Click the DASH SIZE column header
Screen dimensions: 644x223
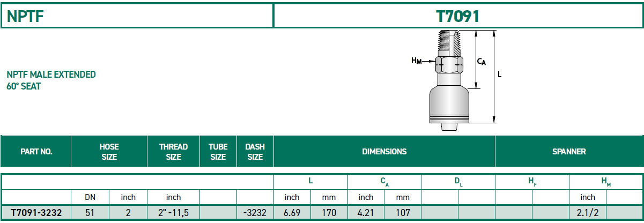coord(255,152)
